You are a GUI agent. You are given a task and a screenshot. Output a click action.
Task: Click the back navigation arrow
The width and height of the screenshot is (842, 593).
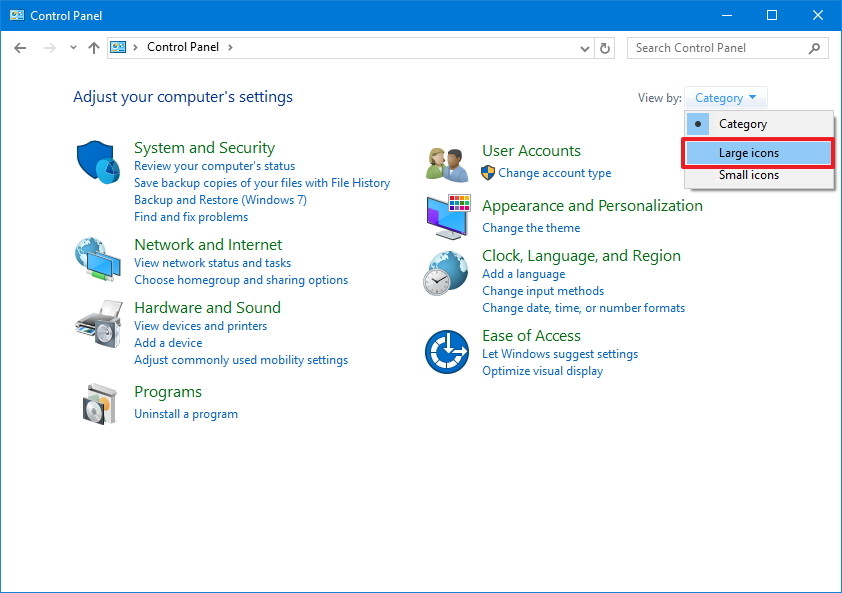20,47
